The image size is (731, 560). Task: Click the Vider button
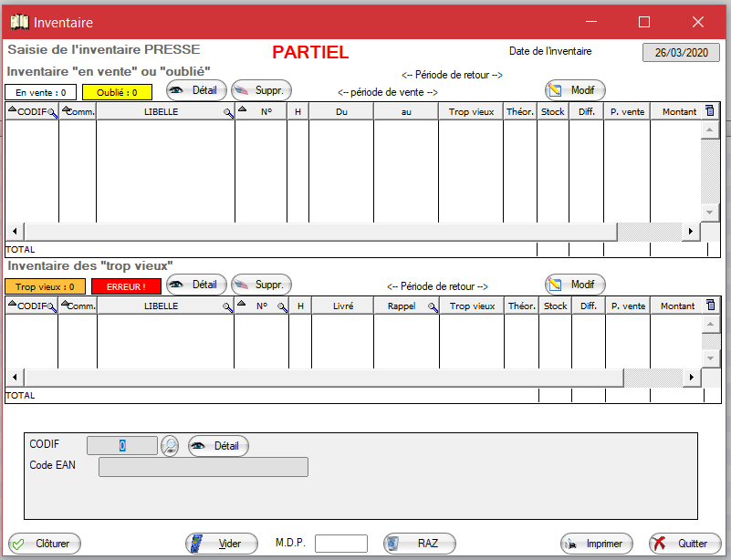221,544
